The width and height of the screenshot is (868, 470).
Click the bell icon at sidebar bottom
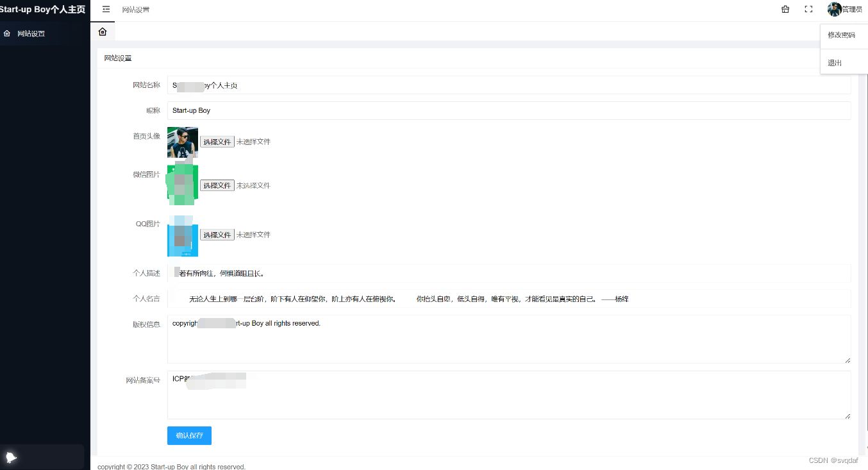pyautogui.click(x=11, y=457)
